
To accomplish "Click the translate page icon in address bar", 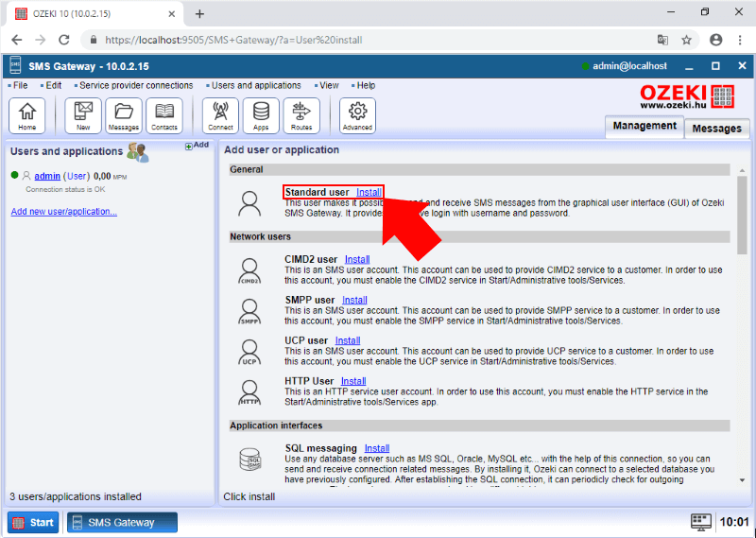I will [x=663, y=40].
